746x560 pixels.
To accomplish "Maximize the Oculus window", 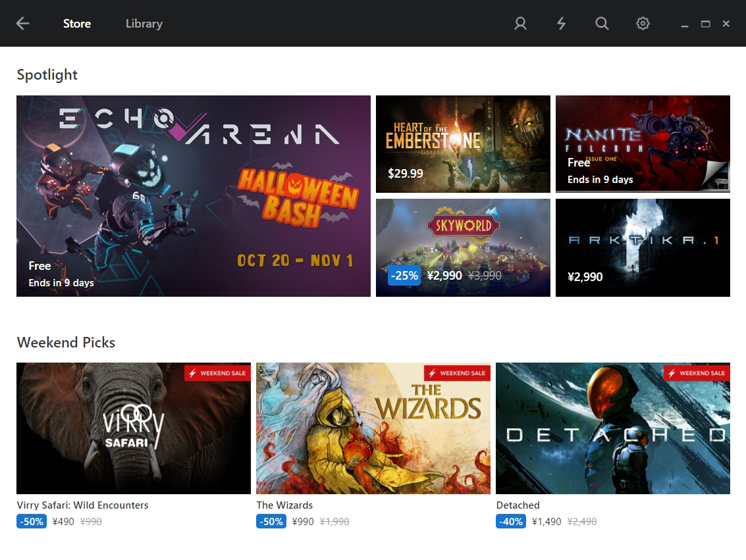I will [706, 24].
